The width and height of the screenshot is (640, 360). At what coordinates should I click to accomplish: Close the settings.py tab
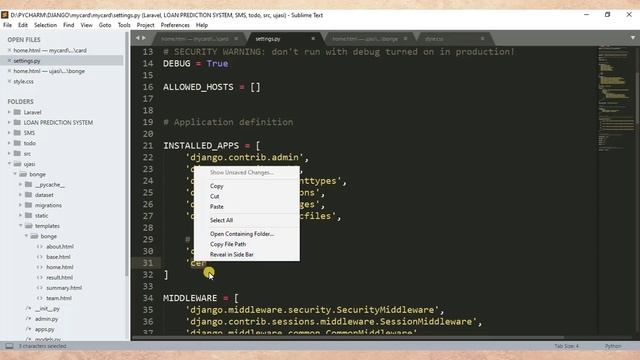coord(313,39)
